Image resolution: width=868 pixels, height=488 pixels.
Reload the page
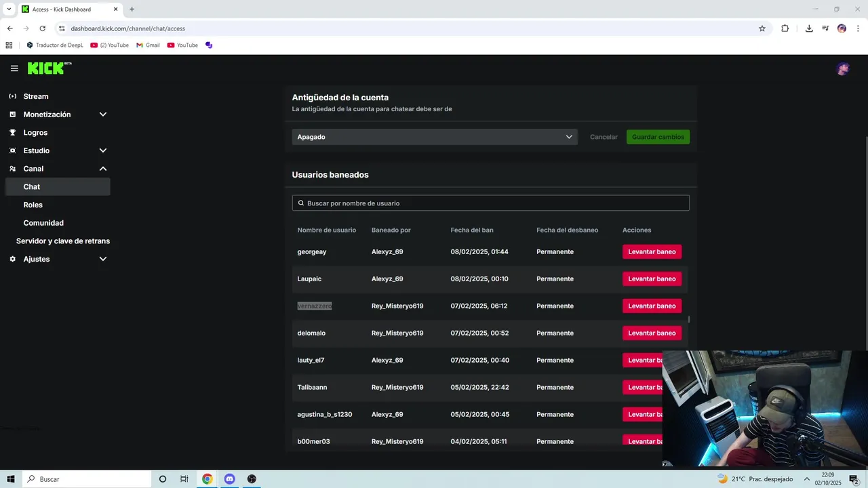point(42,28)
